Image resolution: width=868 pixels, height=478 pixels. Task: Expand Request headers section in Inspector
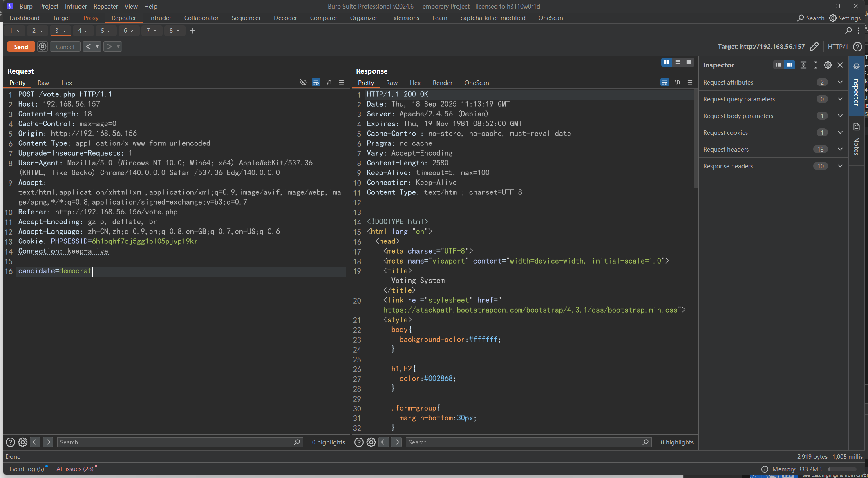840,150
